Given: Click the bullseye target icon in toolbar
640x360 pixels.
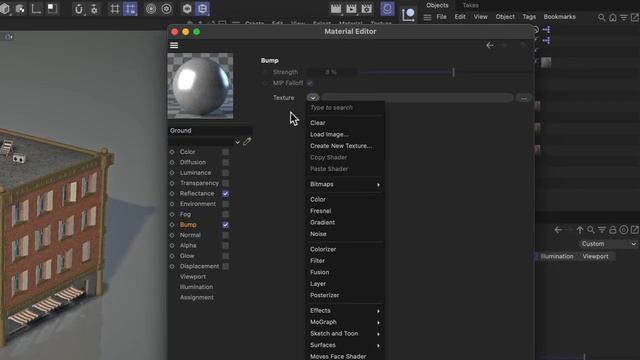Looking at the screenshot, I should click(x=167, y=9).
